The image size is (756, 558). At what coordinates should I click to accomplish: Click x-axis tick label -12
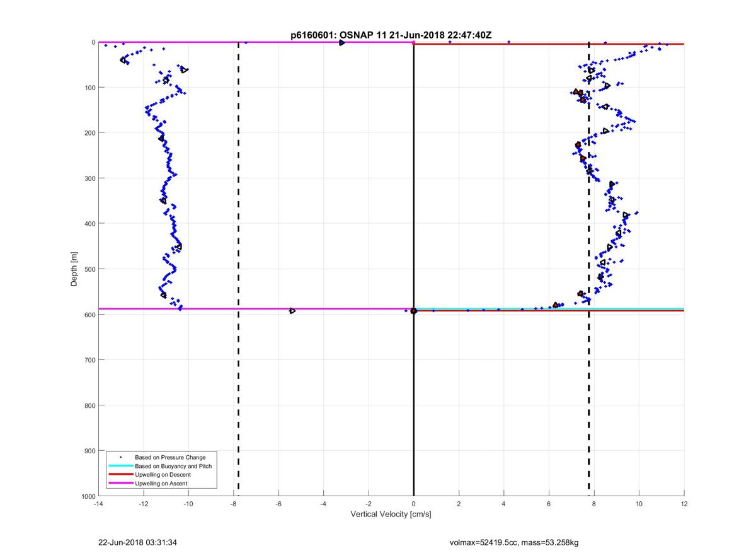tap(143, 504)
